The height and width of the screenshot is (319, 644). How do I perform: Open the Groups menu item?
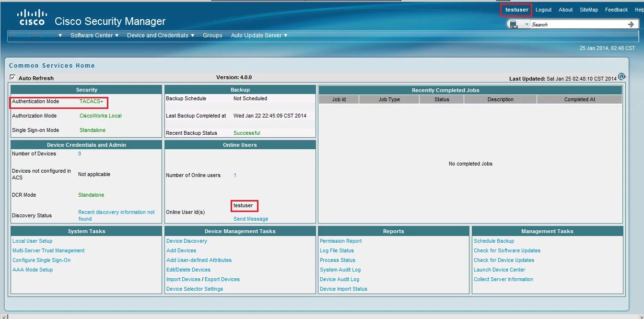tap(212, 35)
